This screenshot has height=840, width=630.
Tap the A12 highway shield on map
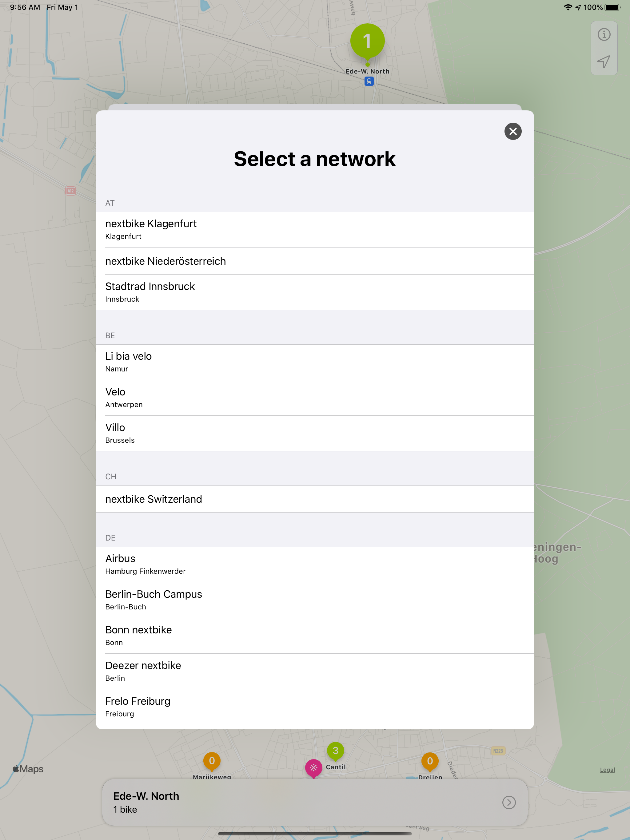pyautogui.click(x=70, y=191)
